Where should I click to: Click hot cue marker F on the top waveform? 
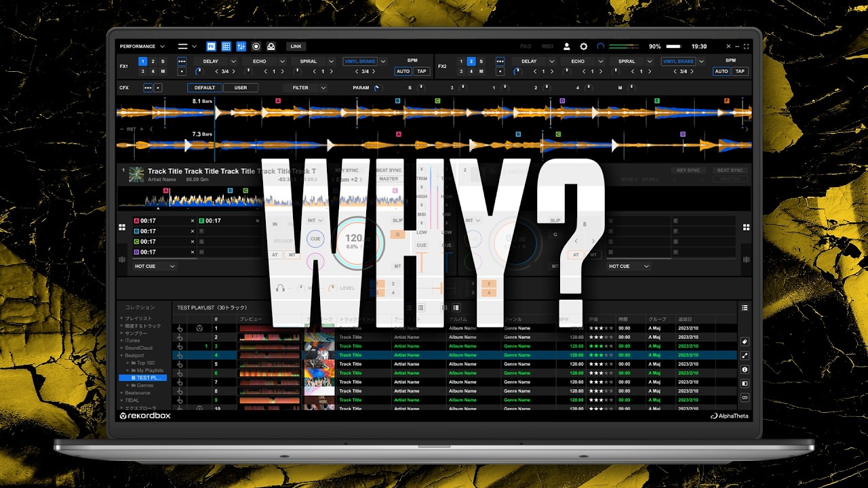[727, 100]
